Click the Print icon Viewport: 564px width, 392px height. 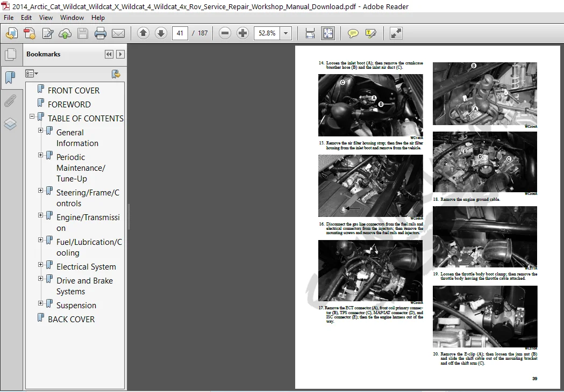101,33
